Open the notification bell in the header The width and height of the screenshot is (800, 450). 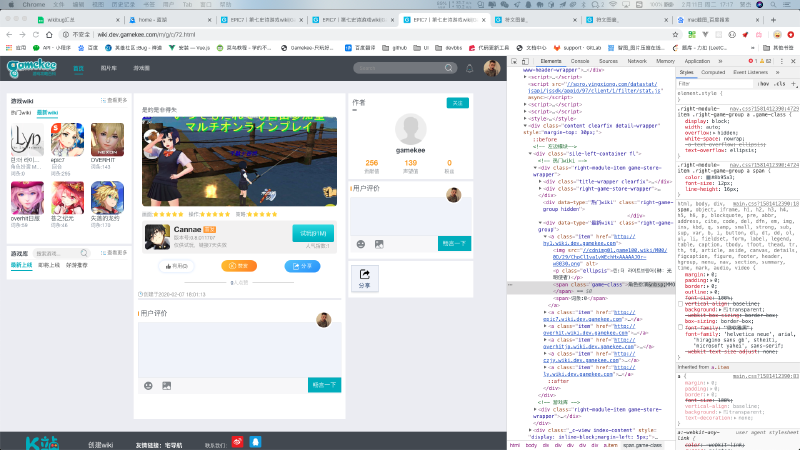(469, 68)
